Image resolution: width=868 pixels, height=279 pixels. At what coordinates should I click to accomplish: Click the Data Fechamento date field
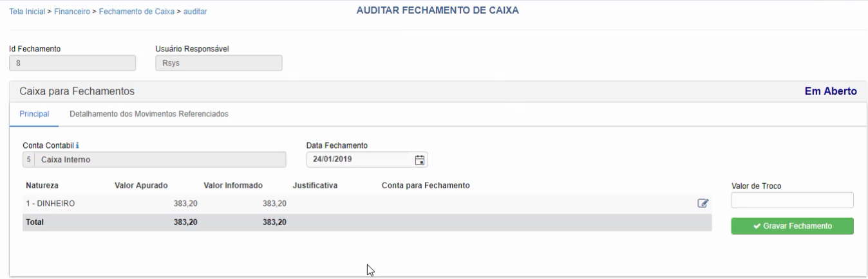tap(367, 159)
